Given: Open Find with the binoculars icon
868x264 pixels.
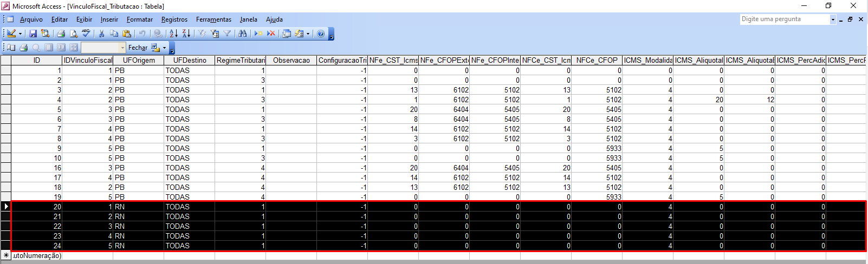Looking at the screenshot, I should [242, 34].
